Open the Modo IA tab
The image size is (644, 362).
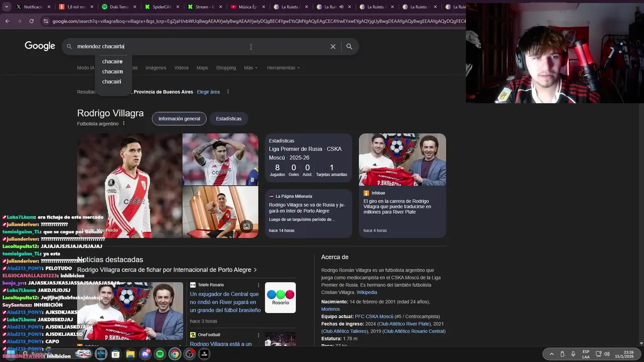coord(86,68)
